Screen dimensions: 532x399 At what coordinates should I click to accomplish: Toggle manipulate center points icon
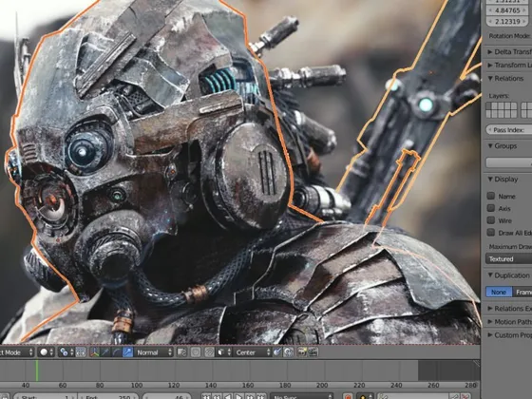tap(81, 352)
